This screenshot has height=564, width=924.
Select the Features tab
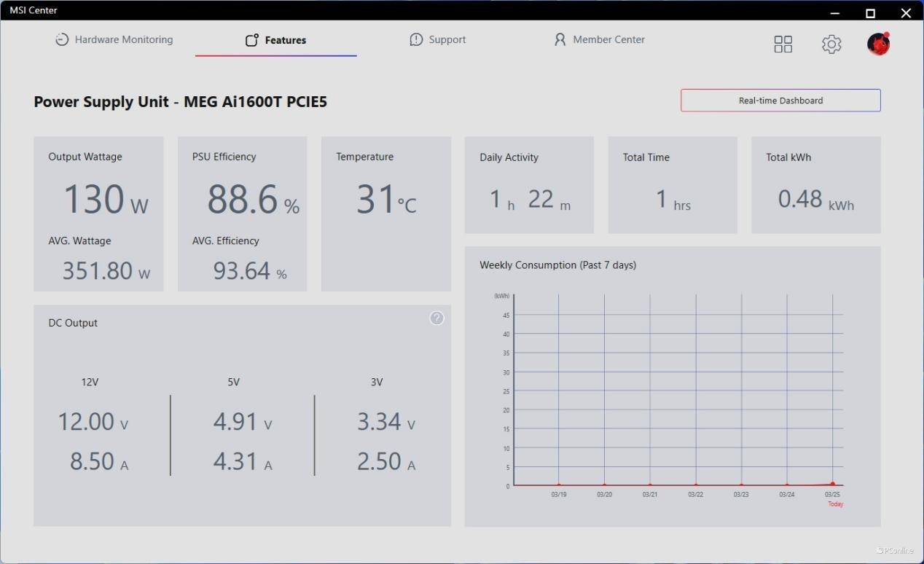(x=275, y=41)
